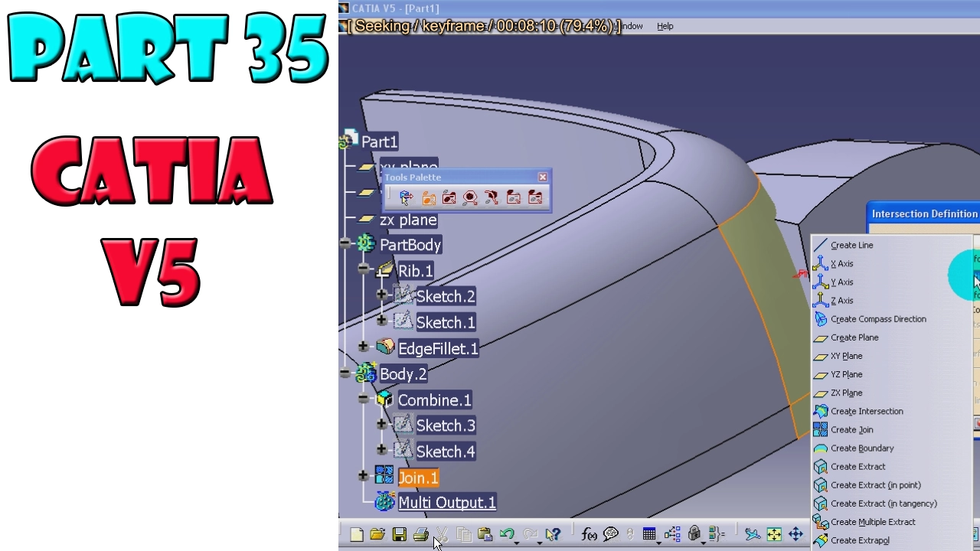Viewport: 980px width, 551px height.
Task: Select Join.1 in the tree
Action: pos(418,478)
